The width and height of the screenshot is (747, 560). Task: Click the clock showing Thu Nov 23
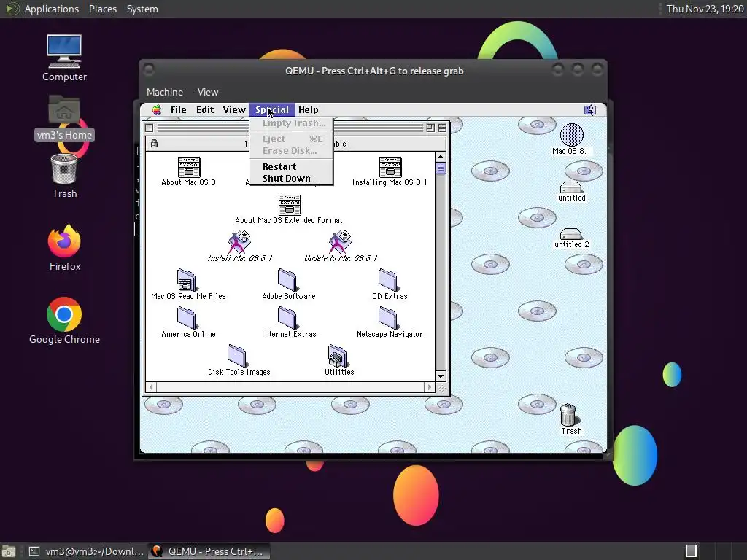[x=705, y=9]
